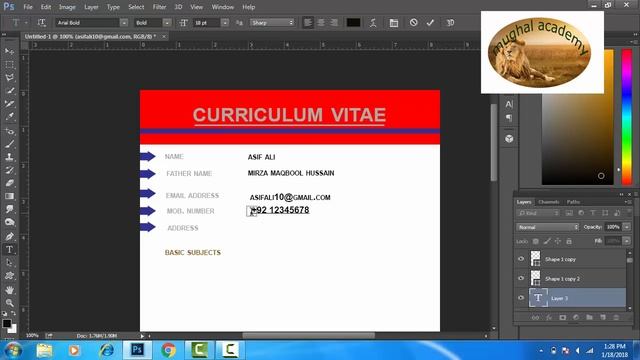Click the foreground color swatch

coord(7,324)
